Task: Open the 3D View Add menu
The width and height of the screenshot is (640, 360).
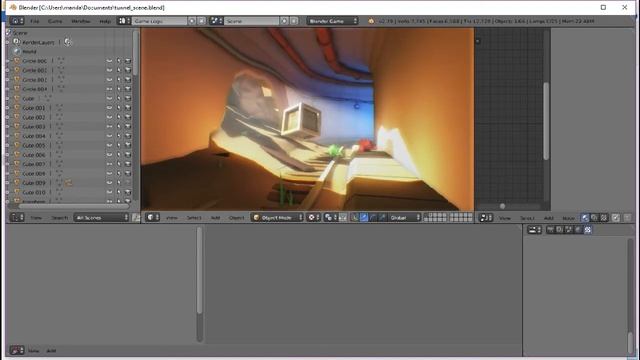Action: point(216,218)
